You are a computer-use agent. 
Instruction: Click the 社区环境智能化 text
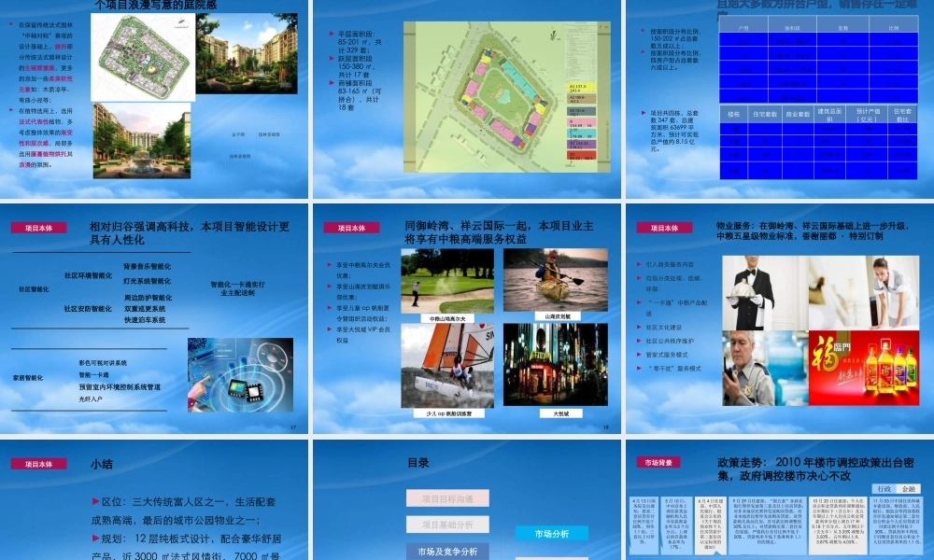click(x=88, y=276)
